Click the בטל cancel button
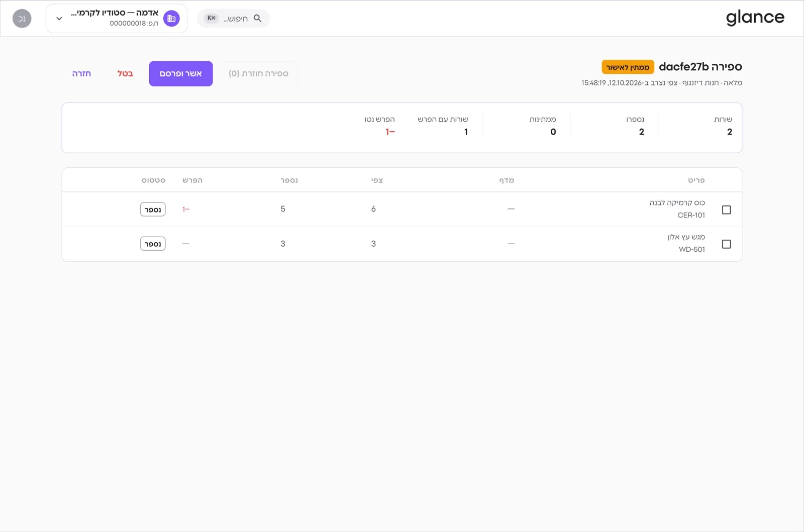The height and width of the screenshot is (532, 804). pos(125,73)
